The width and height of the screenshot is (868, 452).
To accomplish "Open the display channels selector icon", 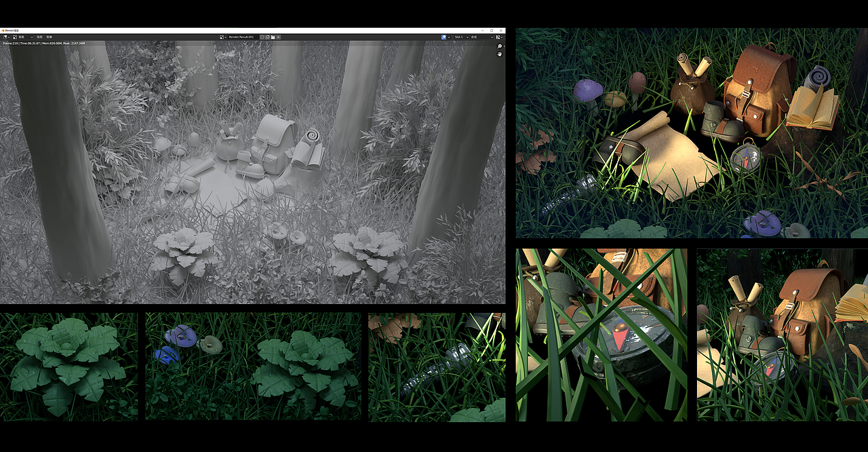I will tap(500, 37).
